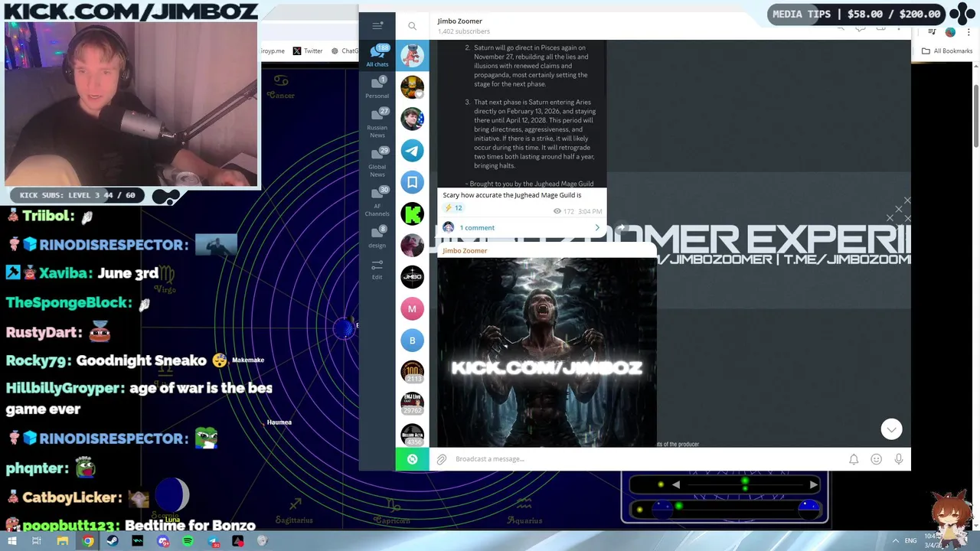Open chat with 4358 unread badge
Image resolution: width=980 pixels, height=551 pixels.
[412, 435]
